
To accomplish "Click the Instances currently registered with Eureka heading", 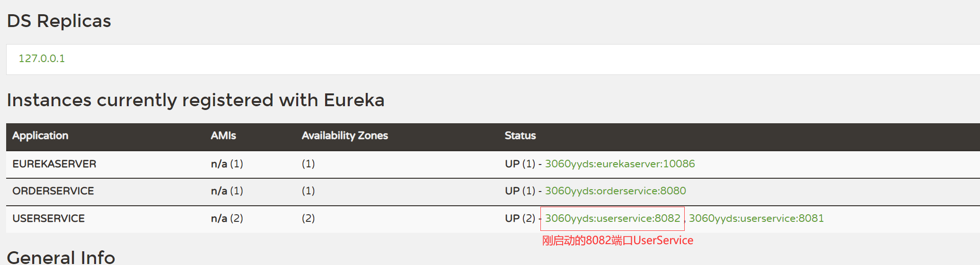I will [195, 100].
